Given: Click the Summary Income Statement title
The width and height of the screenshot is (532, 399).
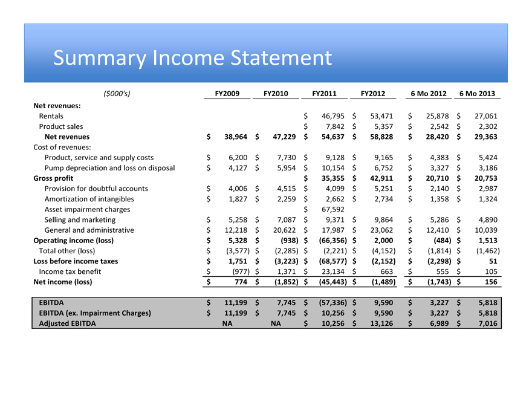Looking at the screenshot, I should point(192,58).
